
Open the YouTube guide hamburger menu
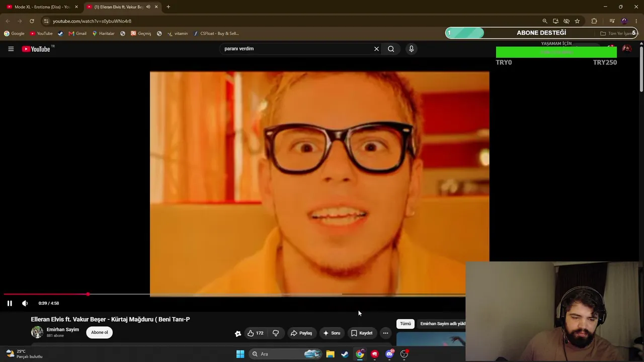pyautogui.click(x=11, y=49)
